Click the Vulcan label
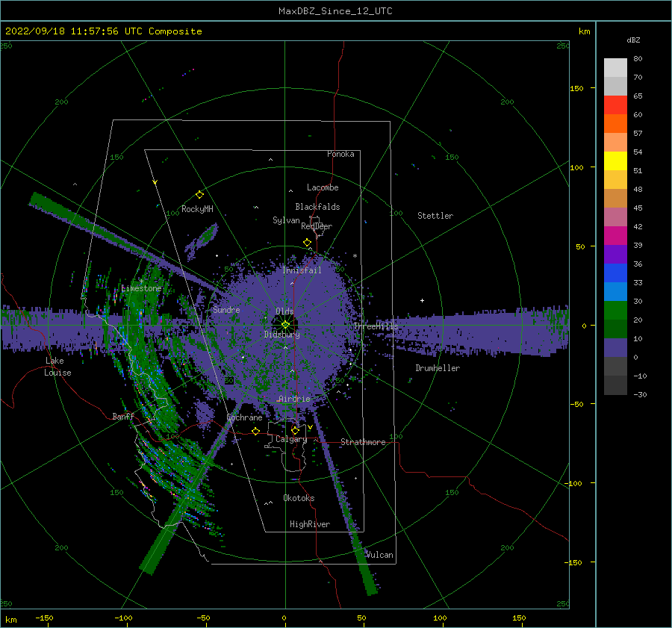Viewport: 672px width, 628px height. pos(380,555)
